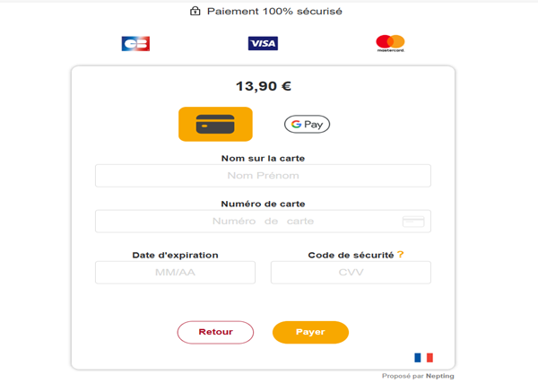Click the card icon in number field

pos(413,222)
